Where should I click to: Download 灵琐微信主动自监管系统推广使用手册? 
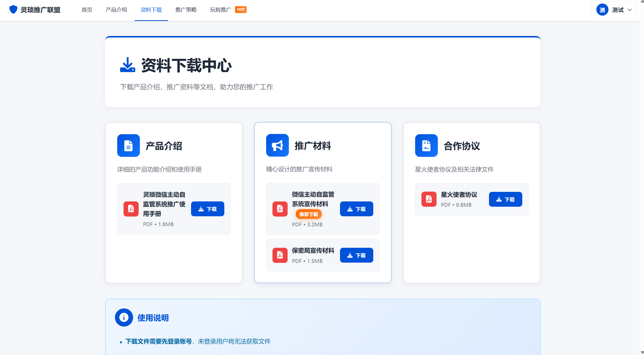click(207, 209)
